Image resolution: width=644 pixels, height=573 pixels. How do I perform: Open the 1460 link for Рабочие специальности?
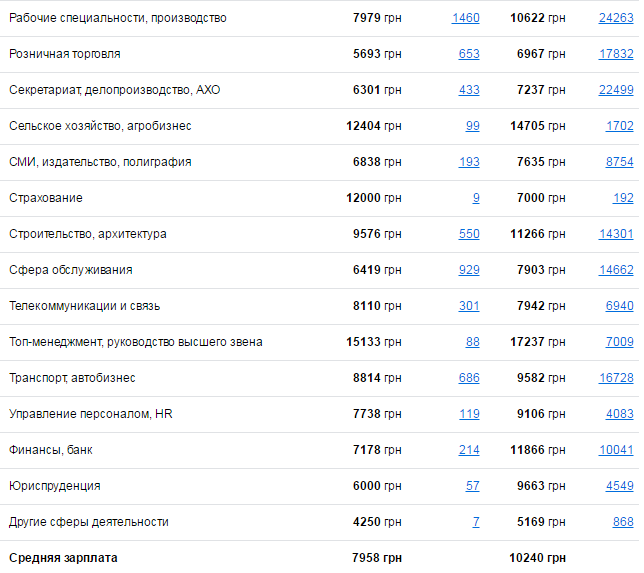tap(465, 18)
